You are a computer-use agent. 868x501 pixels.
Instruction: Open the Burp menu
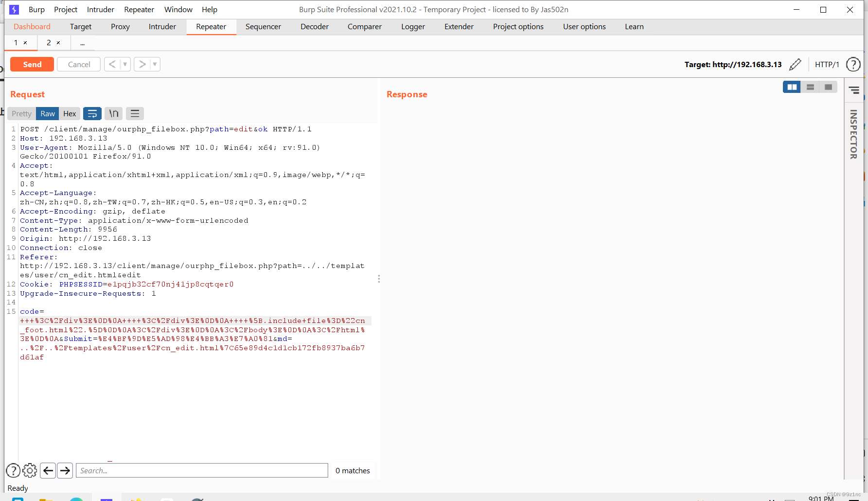click(36, 9)
